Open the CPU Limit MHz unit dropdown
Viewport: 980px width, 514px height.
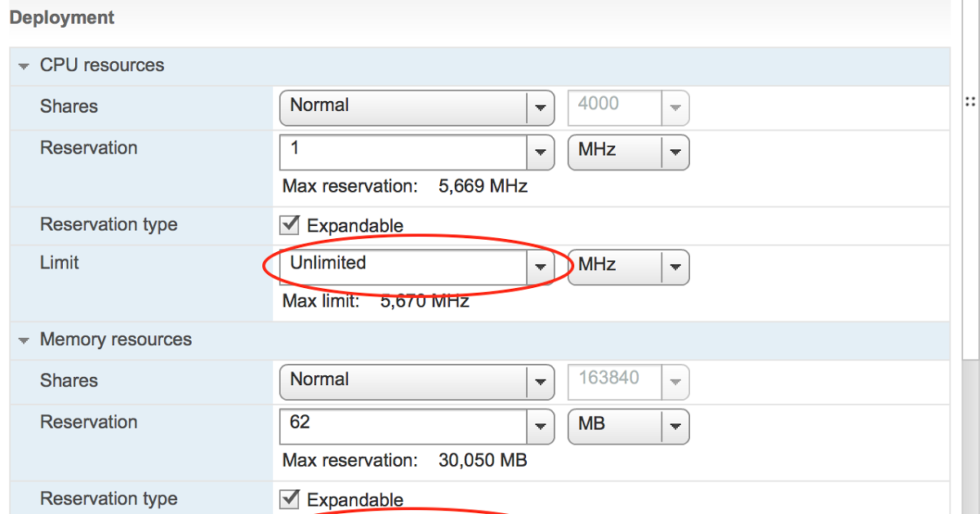coord(675,267)
